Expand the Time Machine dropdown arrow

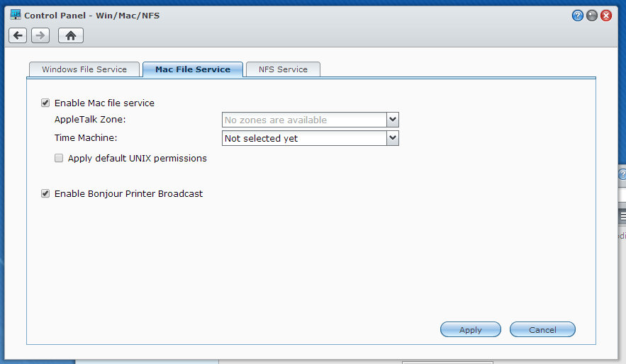click(x=393, y=138)
